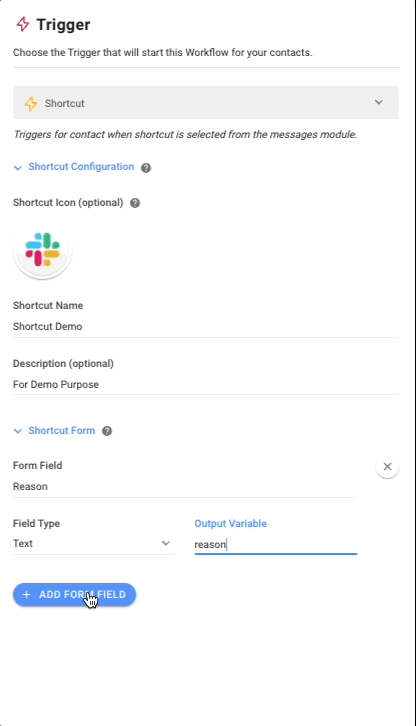Click dropdown chevron at right of Shortcut
The image size is (416, 726).
pos(379,102)
